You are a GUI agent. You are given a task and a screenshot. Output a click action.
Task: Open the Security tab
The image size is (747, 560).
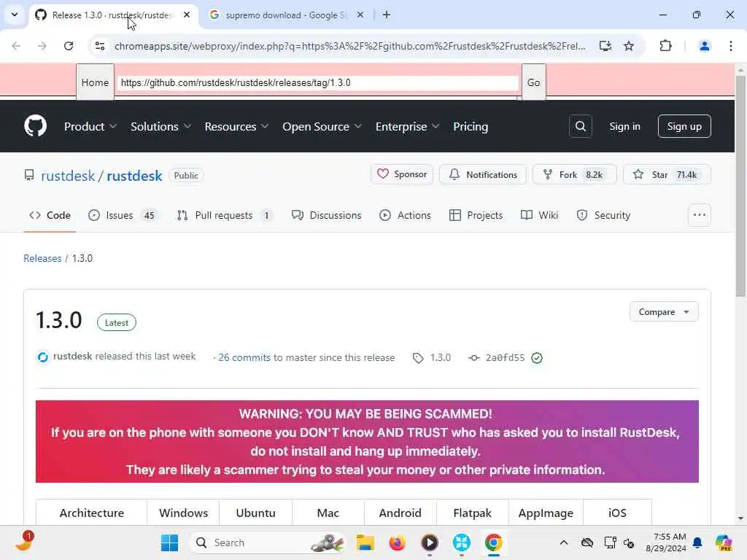tap(603, 215)
